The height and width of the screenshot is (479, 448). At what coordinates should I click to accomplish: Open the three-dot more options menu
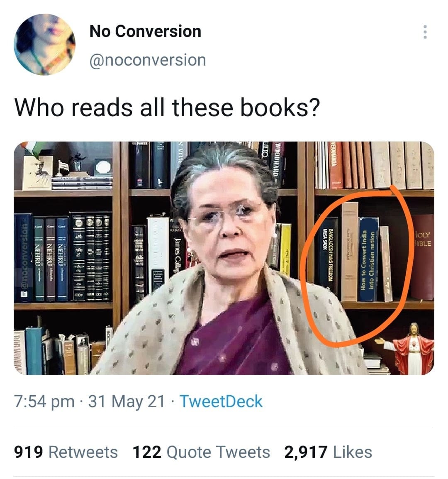pyautogui.click(x=425, y=32)
